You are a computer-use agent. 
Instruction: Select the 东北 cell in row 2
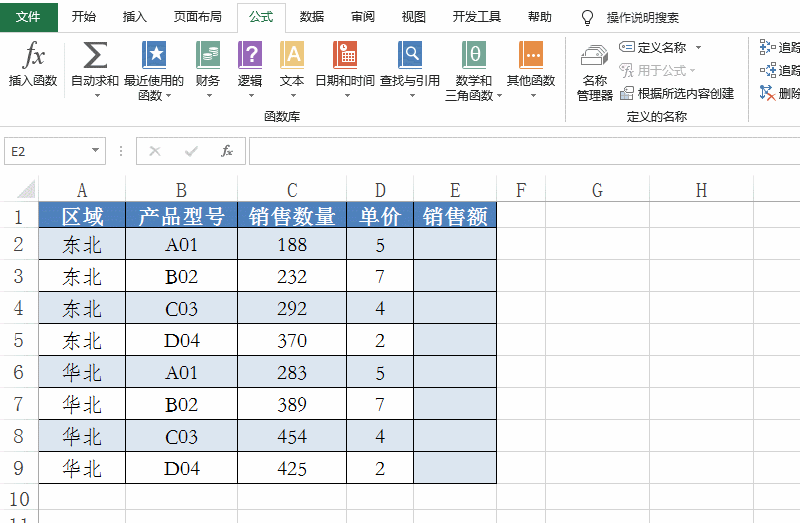pos(82,244)
